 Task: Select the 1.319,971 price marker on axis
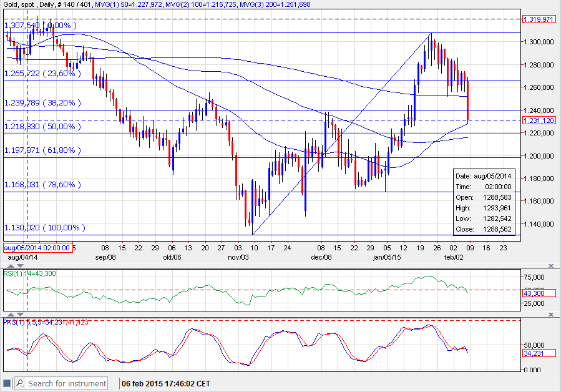pos(539,19)
